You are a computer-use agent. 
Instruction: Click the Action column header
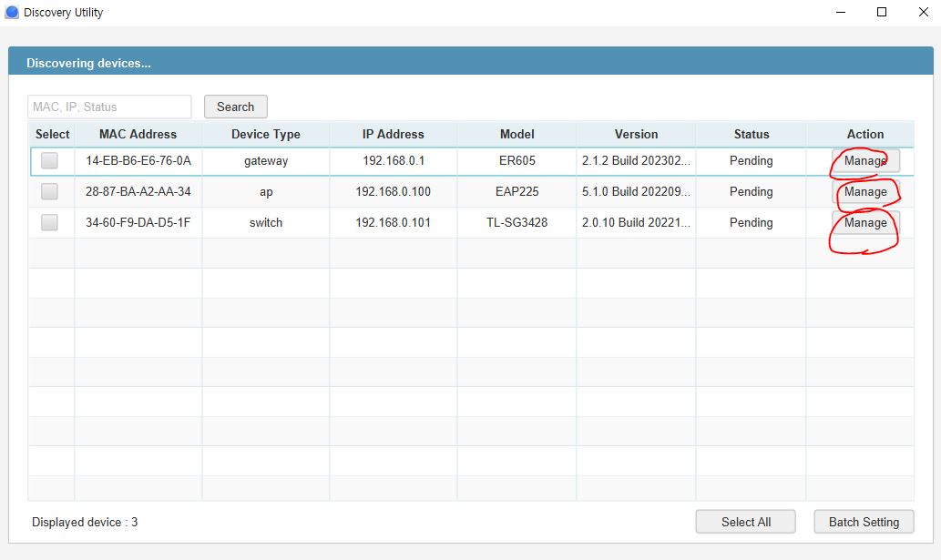point(864,134)
